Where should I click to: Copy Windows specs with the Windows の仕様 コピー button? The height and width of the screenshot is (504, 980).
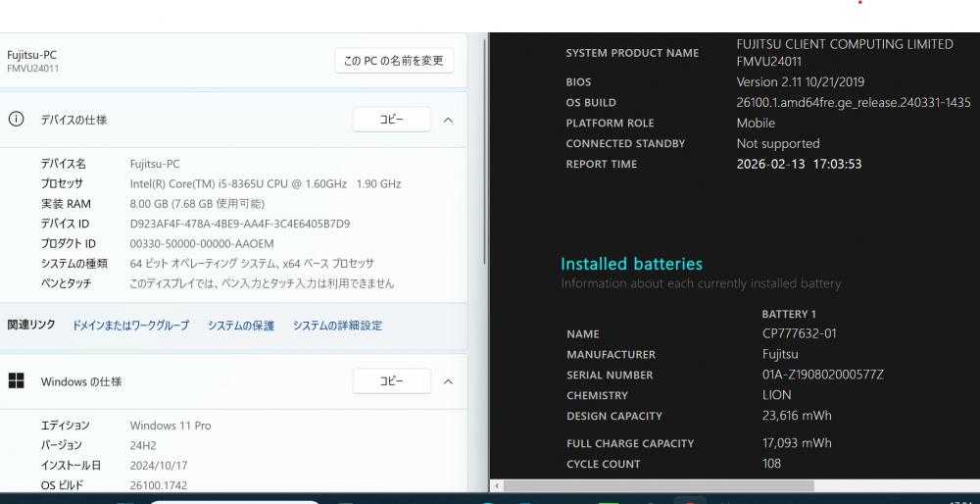click(x=392, y=380)
